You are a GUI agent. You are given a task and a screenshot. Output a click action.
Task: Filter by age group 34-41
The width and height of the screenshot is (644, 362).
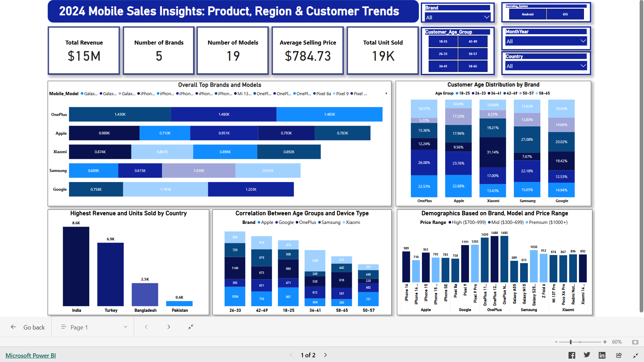(443, 66)
